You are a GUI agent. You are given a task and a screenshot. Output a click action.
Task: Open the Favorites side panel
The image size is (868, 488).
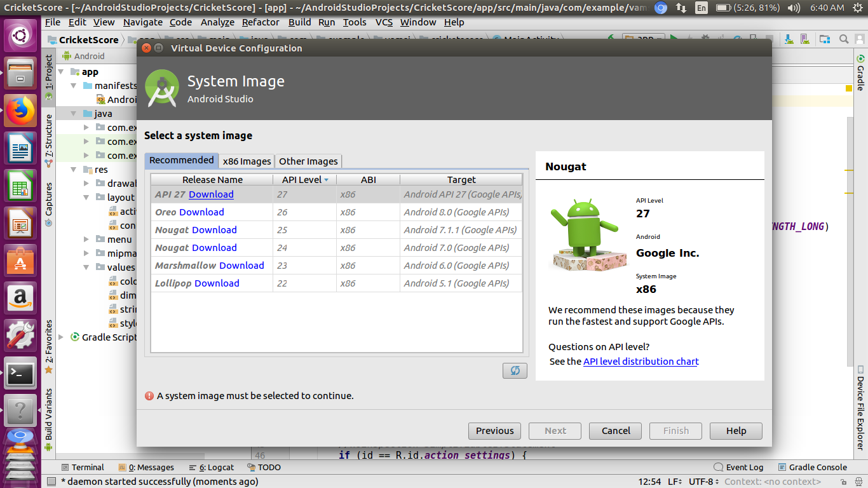(48, 347)
